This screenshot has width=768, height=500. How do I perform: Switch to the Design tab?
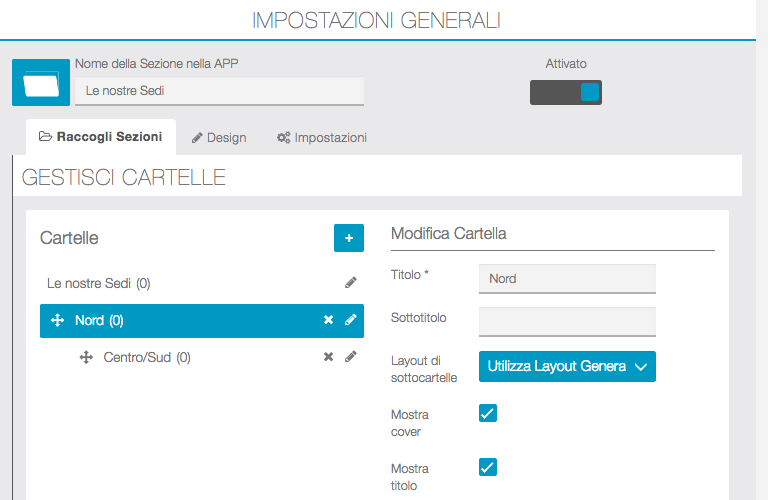click(219, 137)
